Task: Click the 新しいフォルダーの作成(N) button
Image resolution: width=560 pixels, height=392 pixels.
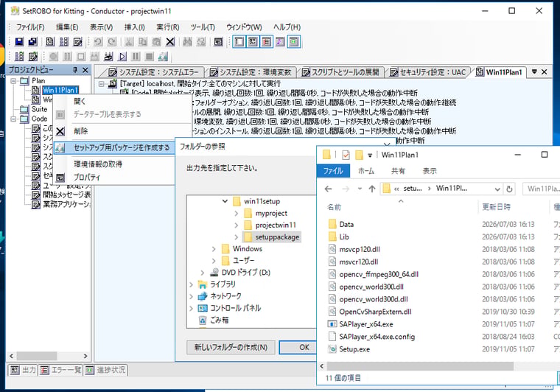Action: click(231, 347)
